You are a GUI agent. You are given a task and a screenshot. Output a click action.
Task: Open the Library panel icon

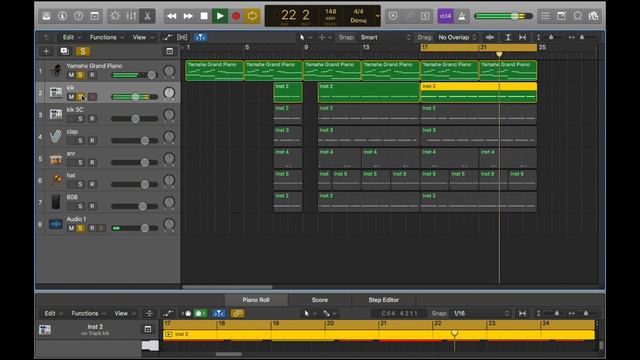click(x=47, y=16)
